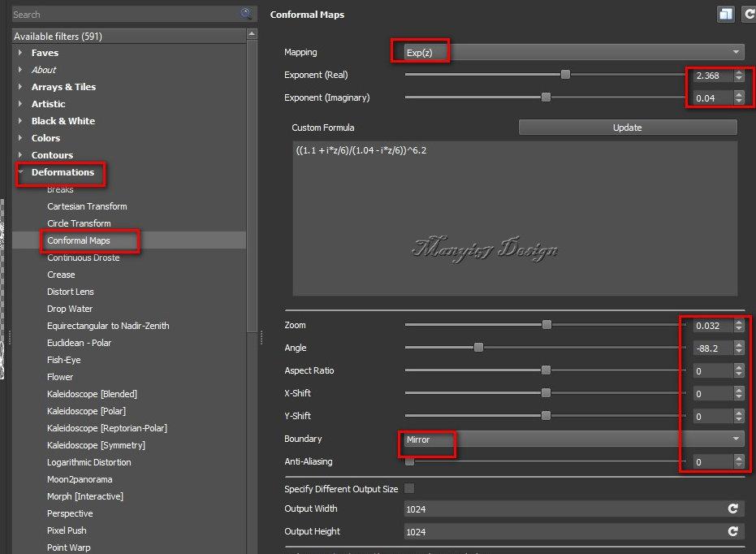
Task: Click the Angle slider handle
Action: tap(478, 348)
